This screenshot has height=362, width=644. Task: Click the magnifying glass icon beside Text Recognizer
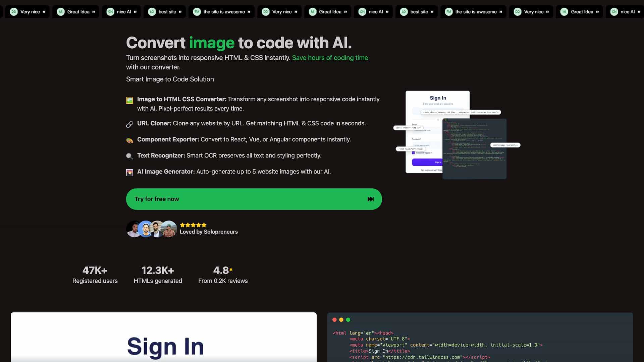129,157
